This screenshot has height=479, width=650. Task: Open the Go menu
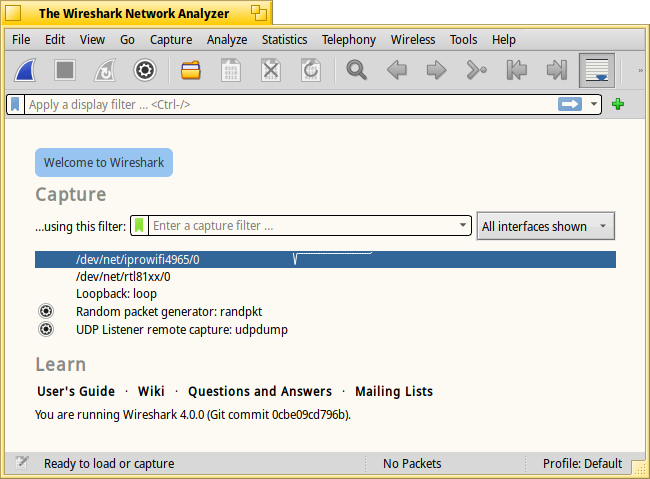[127, 39]
